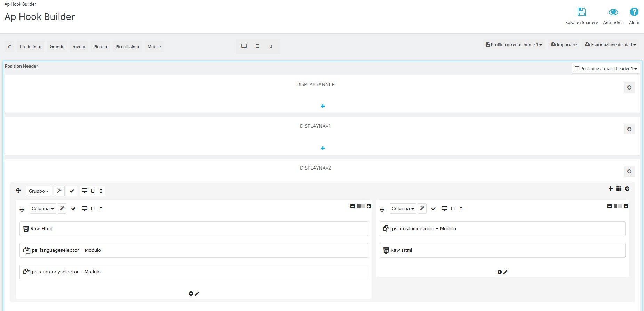Add a widget to the DISPLAYNAV1 hook with plus
644x311 pixels.
pyautogui.click(x=323, y=148)
